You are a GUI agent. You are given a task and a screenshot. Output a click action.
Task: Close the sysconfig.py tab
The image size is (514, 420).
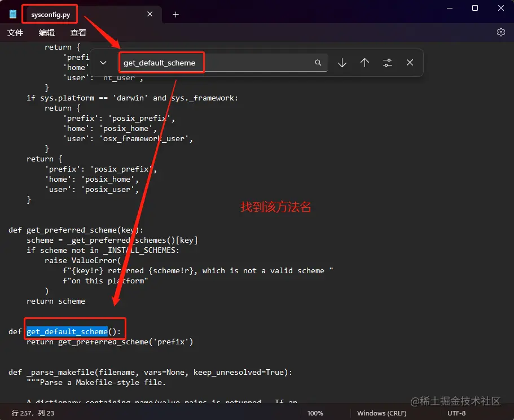(x=150, y=14)
